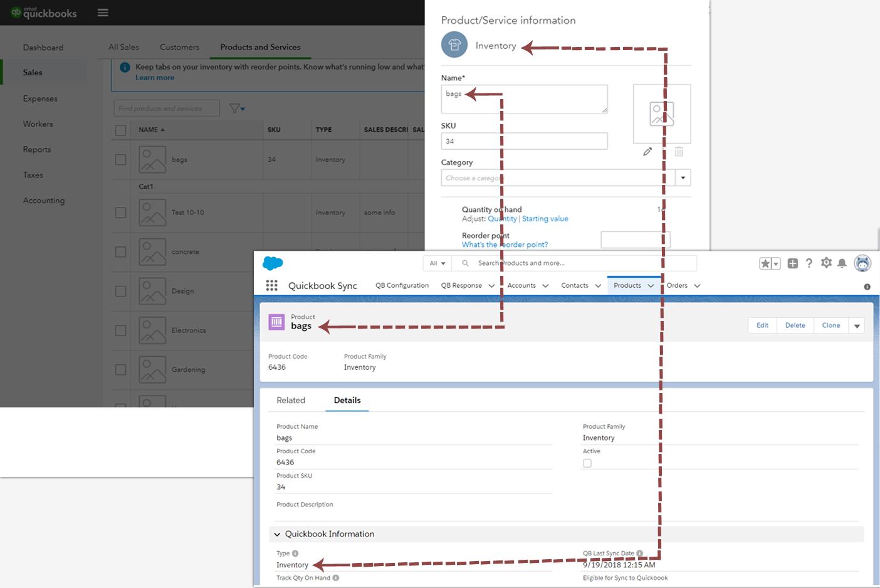
Task: Open the Salesforce App Launcher grid
Action: tap(271, 286)
